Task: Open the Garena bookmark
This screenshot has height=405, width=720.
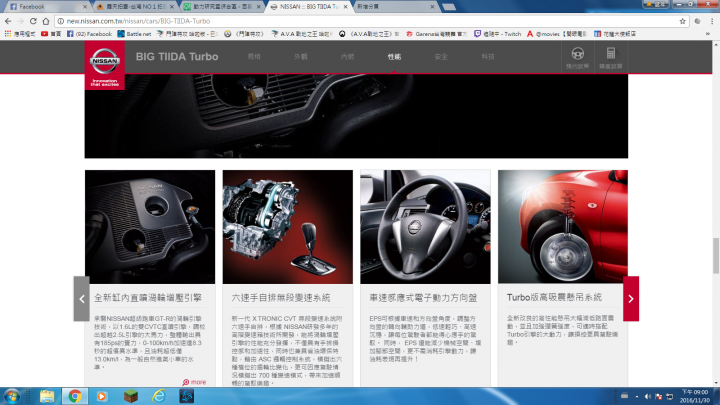Action: tap(436, 34)
